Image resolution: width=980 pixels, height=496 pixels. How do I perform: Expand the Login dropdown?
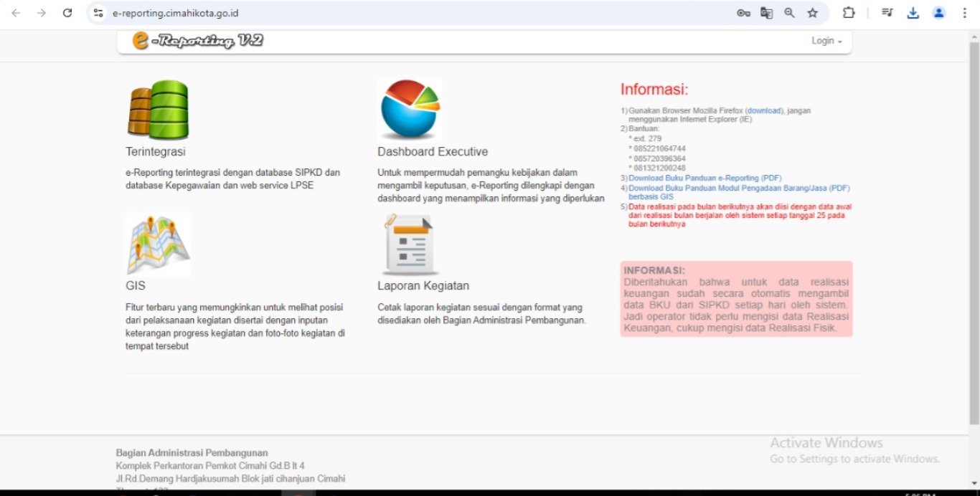pyautogui.click(x=826, y=41)
